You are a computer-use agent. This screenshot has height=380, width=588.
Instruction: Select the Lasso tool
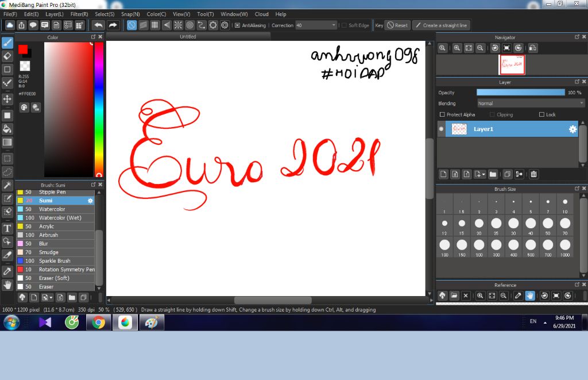pyautogui.click(x=7, y=172)
